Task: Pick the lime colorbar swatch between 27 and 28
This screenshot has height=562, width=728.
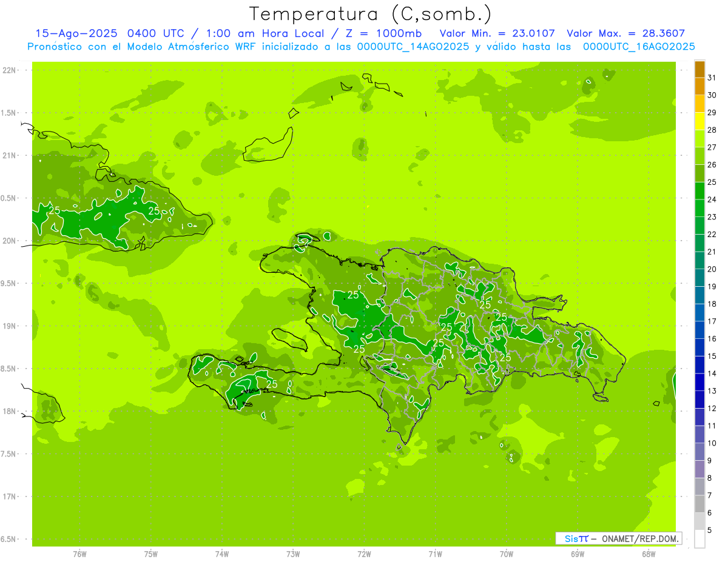Action: pos(699,139)
